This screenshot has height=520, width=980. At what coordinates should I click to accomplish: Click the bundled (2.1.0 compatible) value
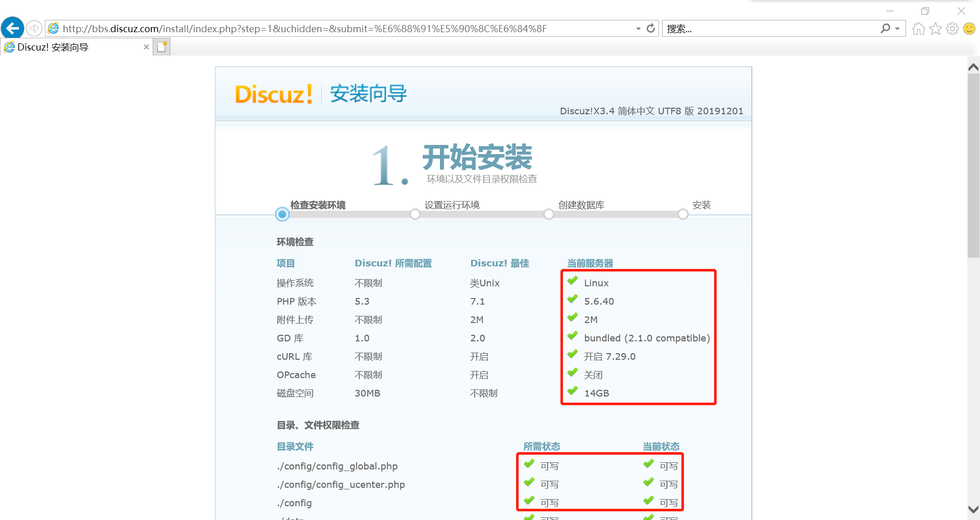tap(647, 338)
